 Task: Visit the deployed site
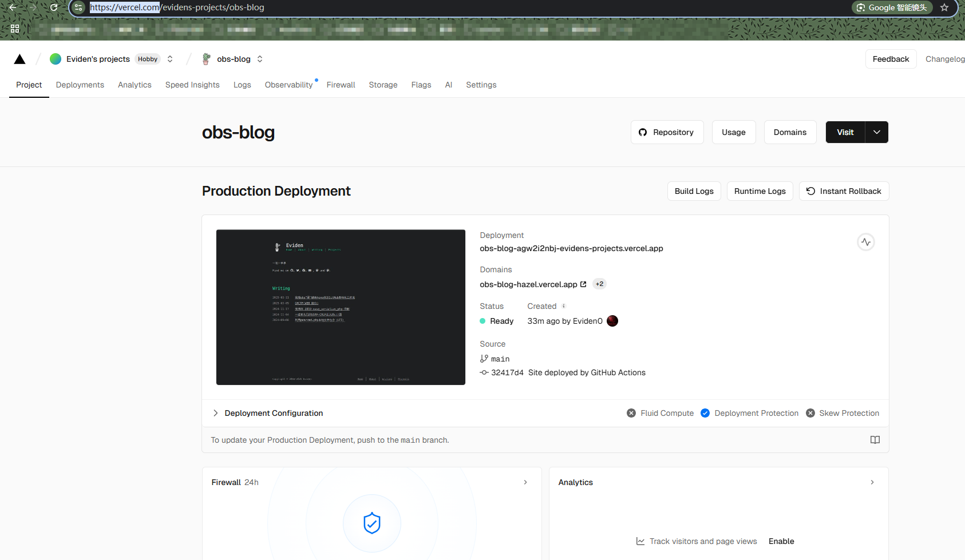[845, 132]
